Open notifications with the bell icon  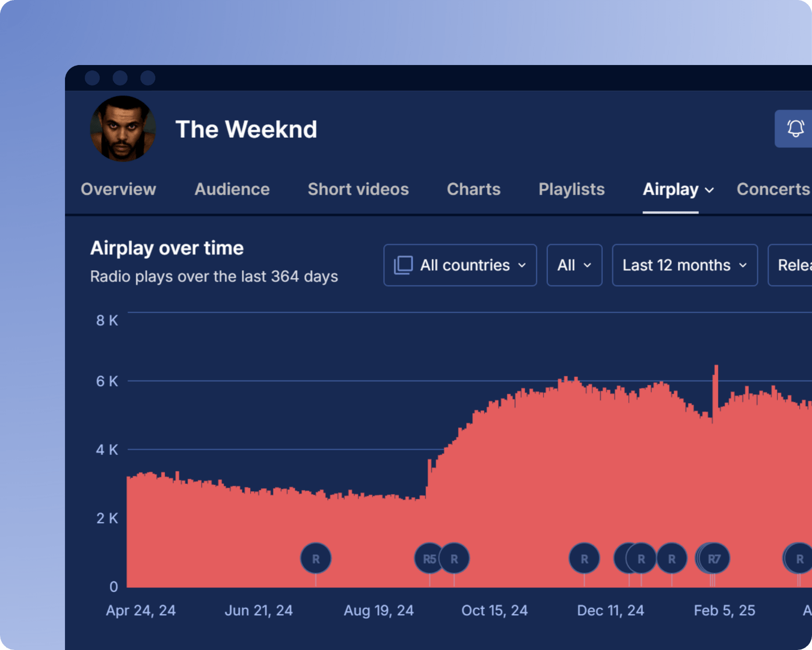(795, 129)
